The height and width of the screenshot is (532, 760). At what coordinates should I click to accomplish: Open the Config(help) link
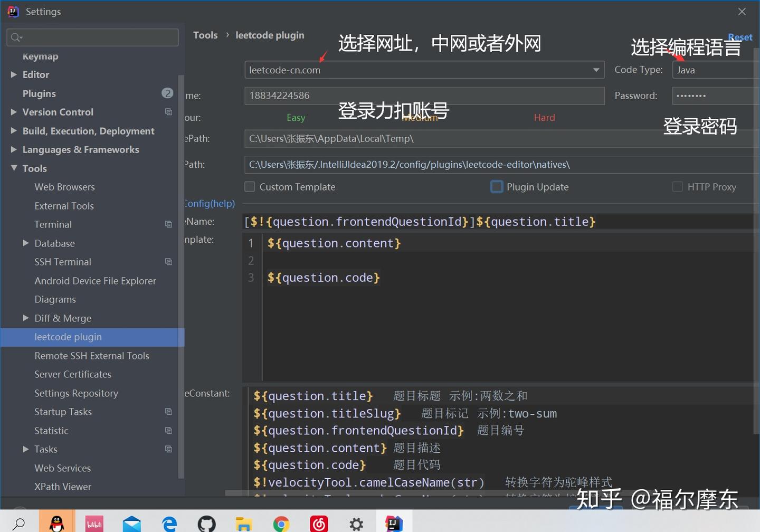coord(210,203)
